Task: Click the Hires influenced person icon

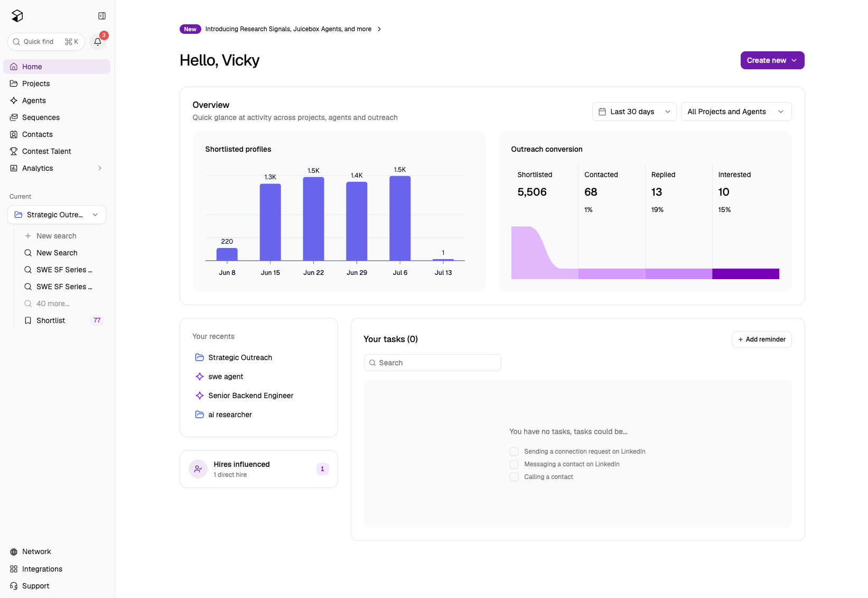Action: click(198, 469)
